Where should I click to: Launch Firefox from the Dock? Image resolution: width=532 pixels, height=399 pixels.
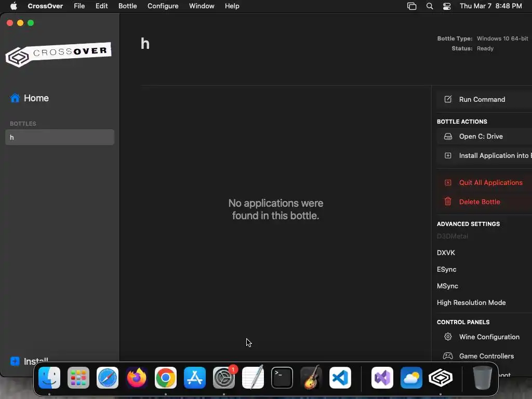137,378
